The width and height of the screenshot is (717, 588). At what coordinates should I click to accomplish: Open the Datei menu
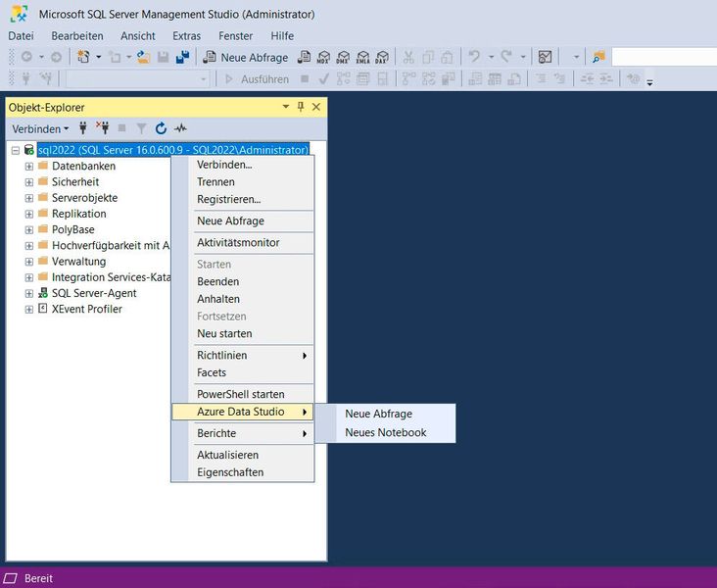coord(21,35)
